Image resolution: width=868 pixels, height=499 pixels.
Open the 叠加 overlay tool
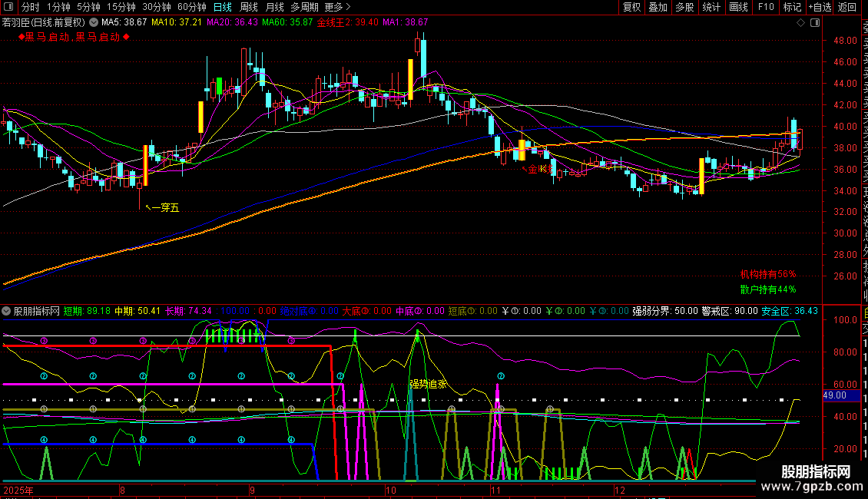click(x=658, y=7)
